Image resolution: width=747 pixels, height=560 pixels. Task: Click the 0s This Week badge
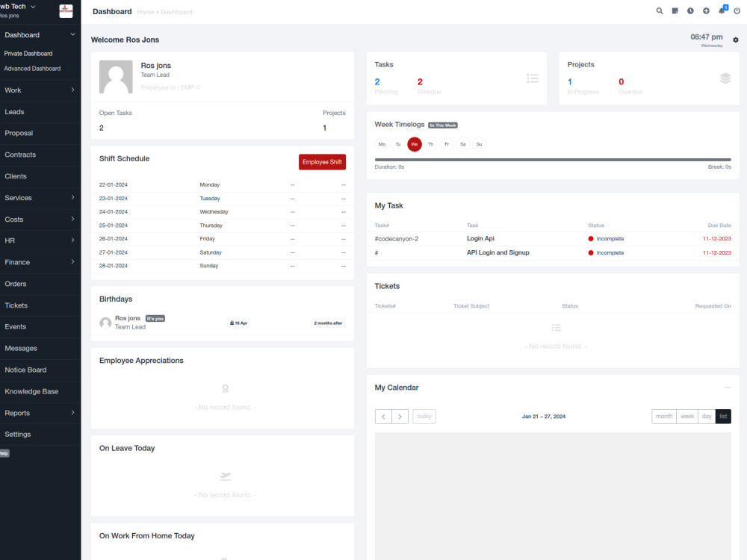(443, 125)
